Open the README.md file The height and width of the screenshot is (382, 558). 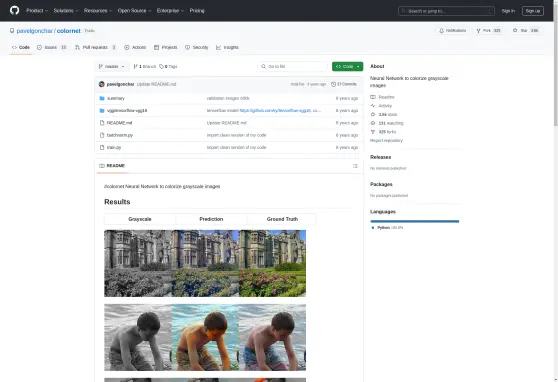click(119, 123)
